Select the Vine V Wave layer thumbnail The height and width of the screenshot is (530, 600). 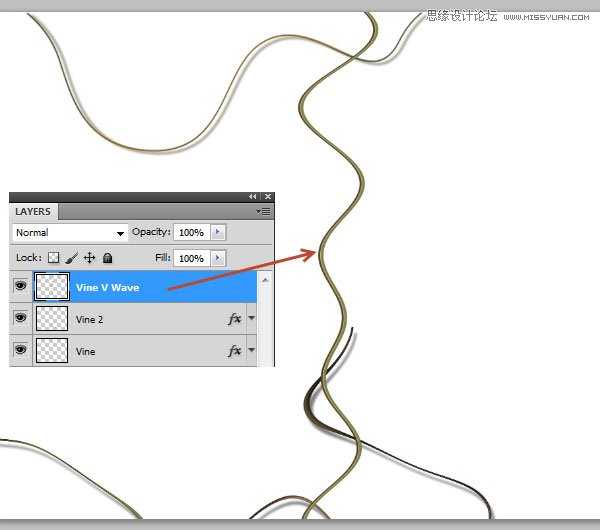[52, 286]
